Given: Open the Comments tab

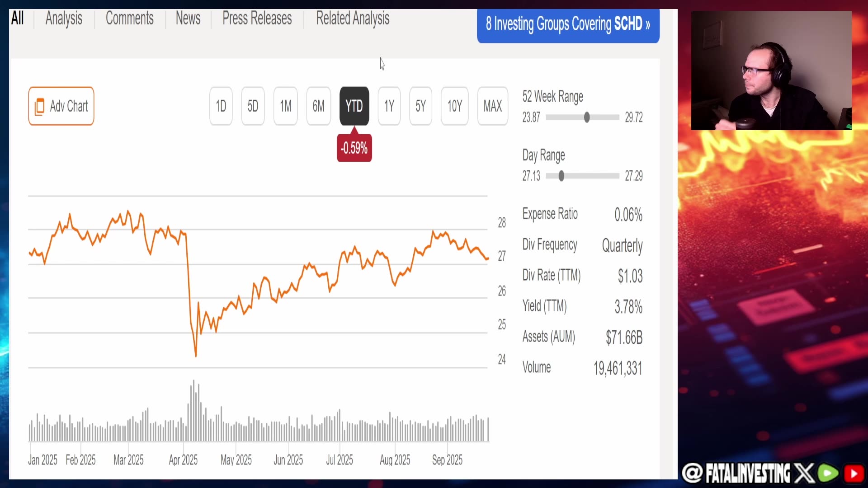Looking at the screenshot, I should 129,19.
